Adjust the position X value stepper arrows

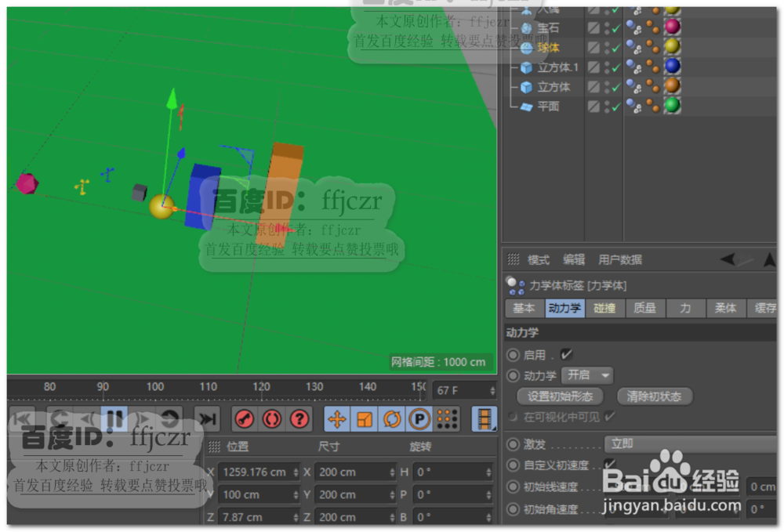click(296, 472)
